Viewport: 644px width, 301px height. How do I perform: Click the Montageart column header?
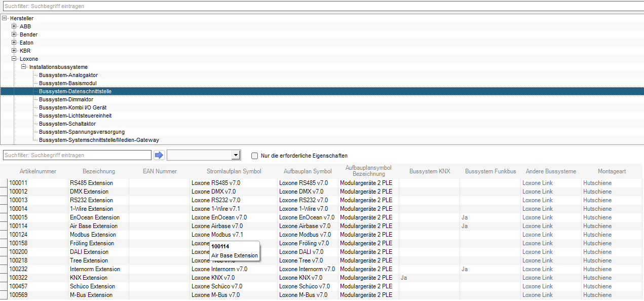pyautogui.click(x=612, y=171)
